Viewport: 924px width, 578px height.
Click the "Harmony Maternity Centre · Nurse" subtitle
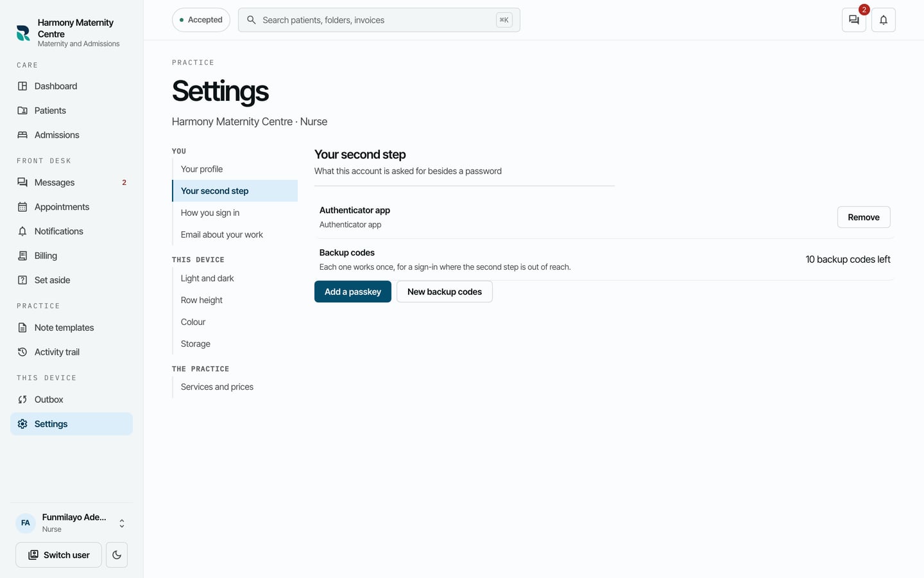point(250,121)
